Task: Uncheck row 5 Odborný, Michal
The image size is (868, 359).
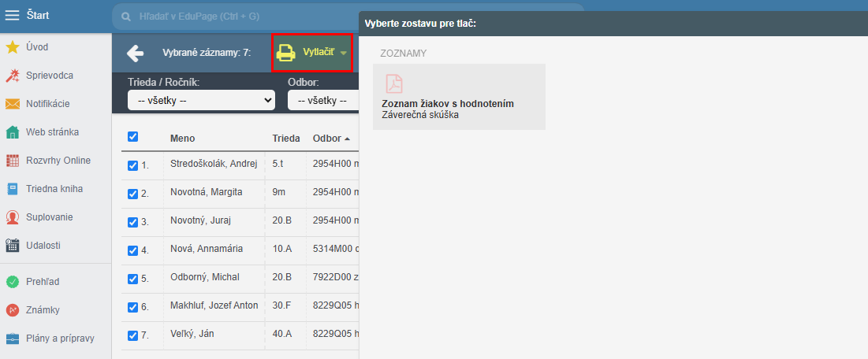Action: tap(133, 279)
